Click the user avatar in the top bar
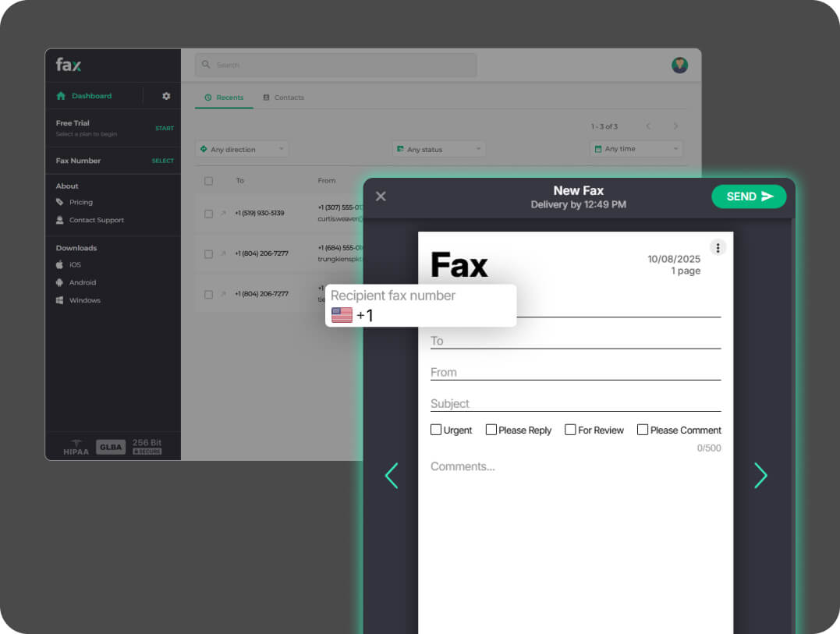Image resolution: width=840 pixels, height=634 pixels. point(679,65)
